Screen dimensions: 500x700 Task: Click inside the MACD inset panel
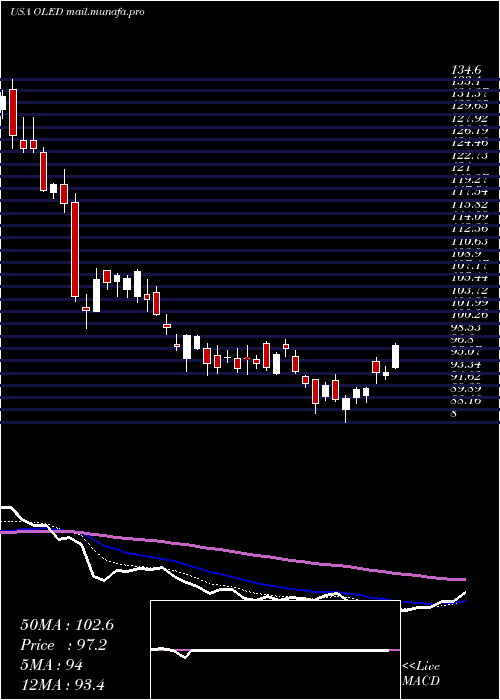click(275, 650)
